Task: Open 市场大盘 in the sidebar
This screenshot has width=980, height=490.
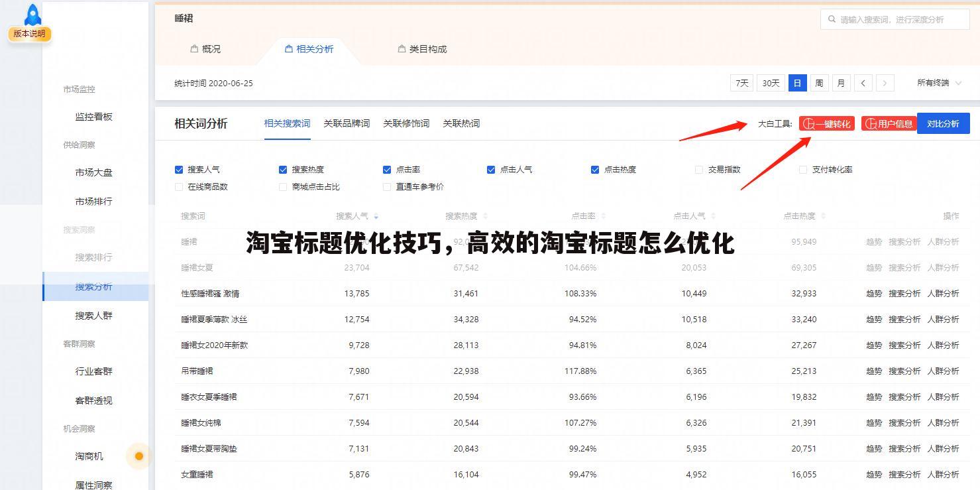Action: point(94,172)
